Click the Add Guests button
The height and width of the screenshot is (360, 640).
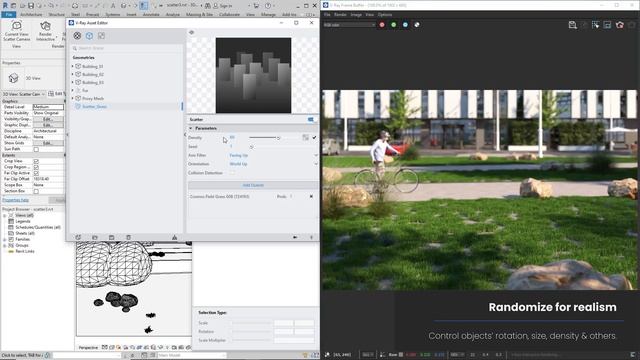click(x=253, y=185)
